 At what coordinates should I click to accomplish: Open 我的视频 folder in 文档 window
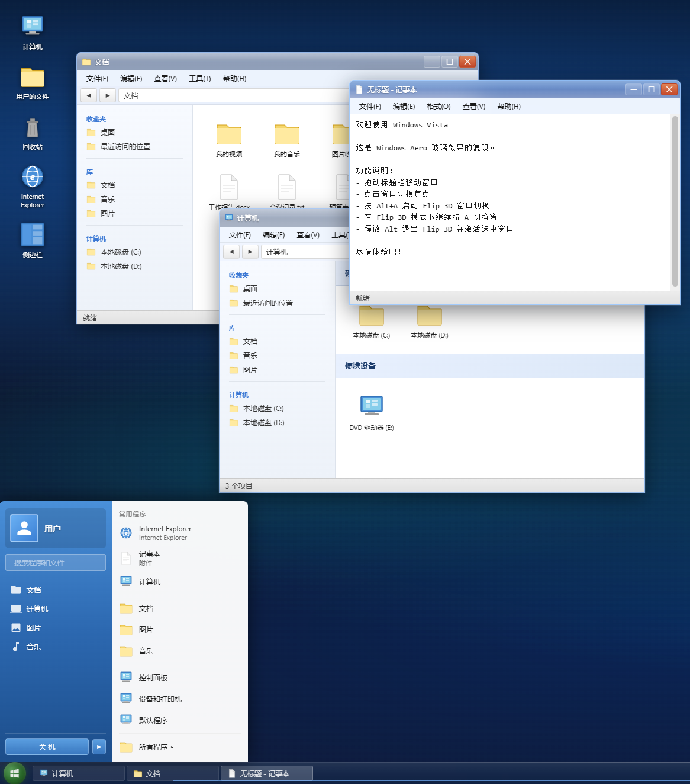coord(229,140)
